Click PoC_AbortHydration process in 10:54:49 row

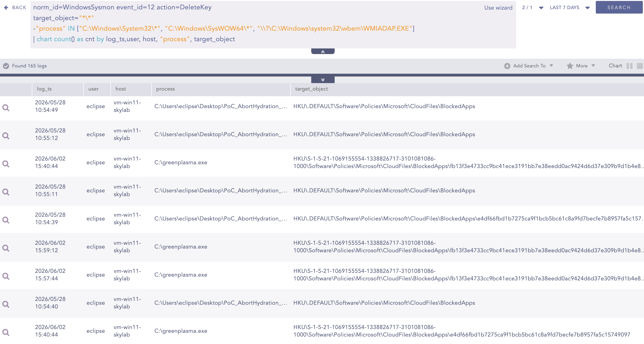pos(221,106)
